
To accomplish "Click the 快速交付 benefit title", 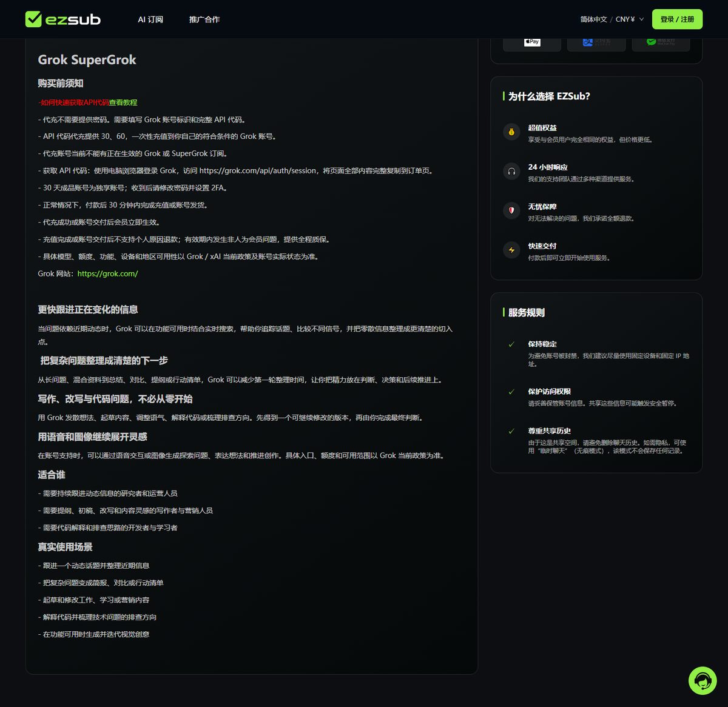I will pyautogui.click(x=542, y=246).
